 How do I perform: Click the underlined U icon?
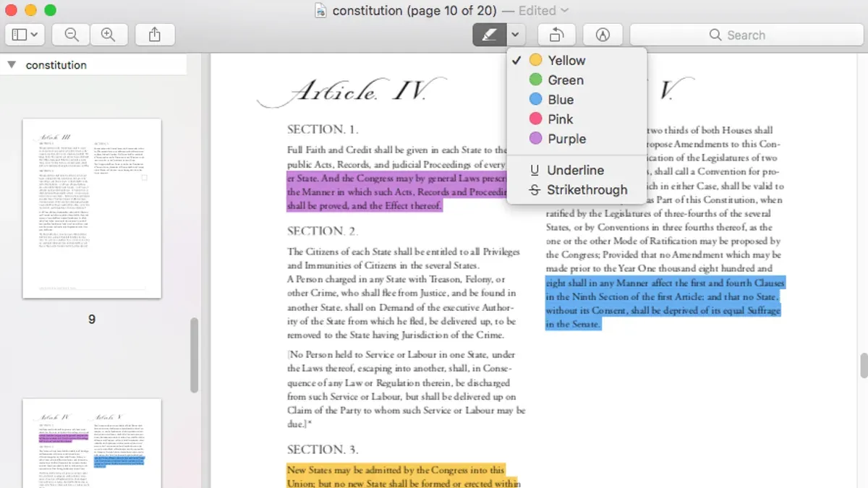tap(535, 170)
